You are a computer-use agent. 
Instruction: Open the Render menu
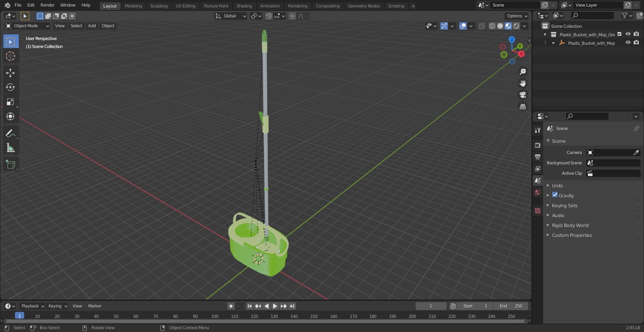(x=47, y=5)
